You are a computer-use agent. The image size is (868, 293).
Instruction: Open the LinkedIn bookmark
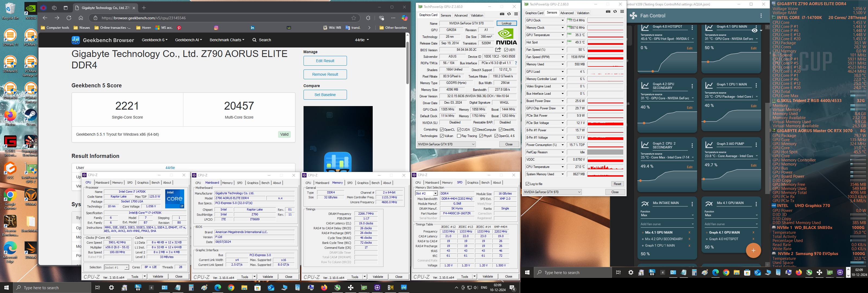[x=252, y=28]
